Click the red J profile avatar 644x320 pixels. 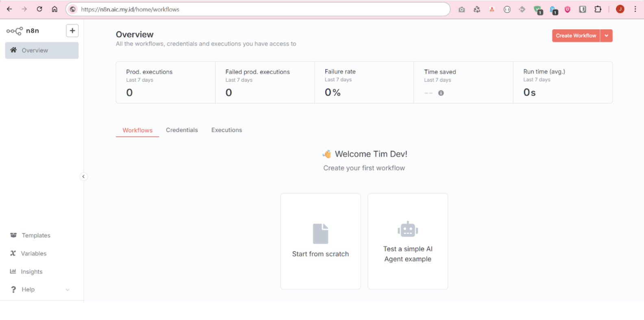coord(620,9)
